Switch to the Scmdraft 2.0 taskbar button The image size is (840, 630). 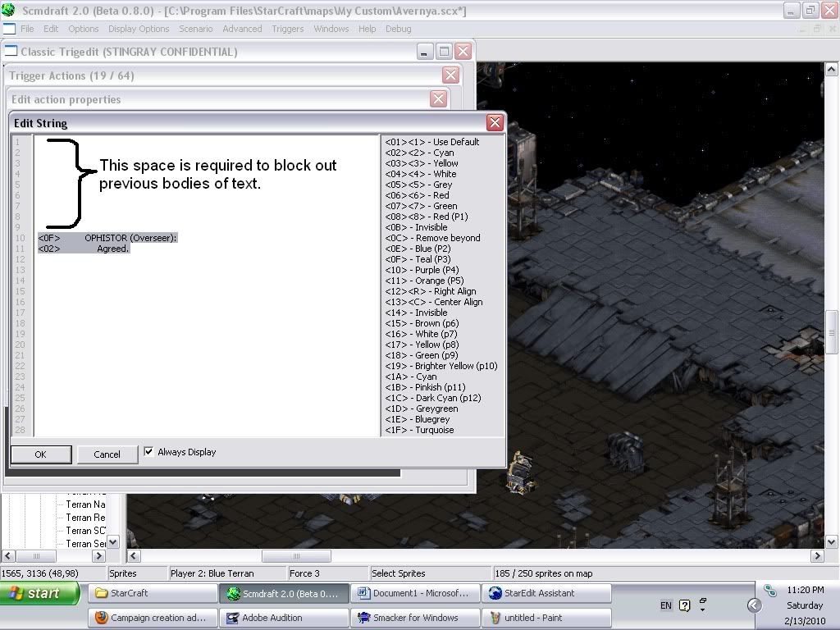tap(283, 593)
